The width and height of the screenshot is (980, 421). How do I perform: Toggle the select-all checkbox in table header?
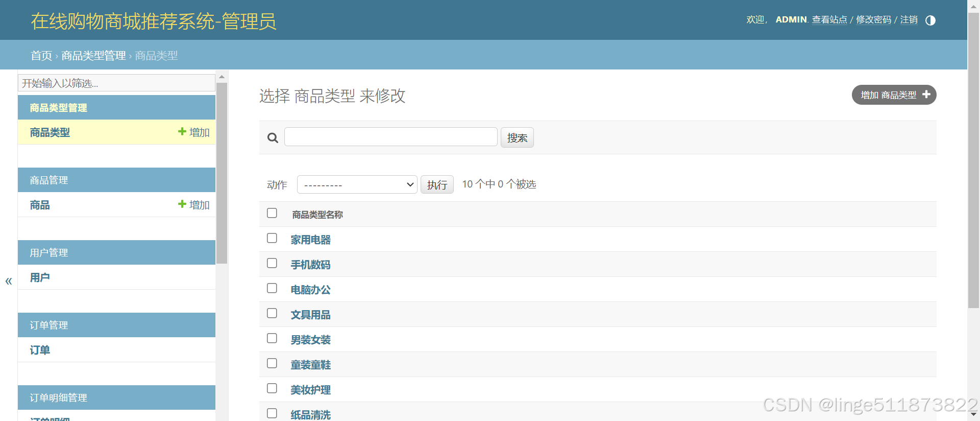click(x=272, y=213)
